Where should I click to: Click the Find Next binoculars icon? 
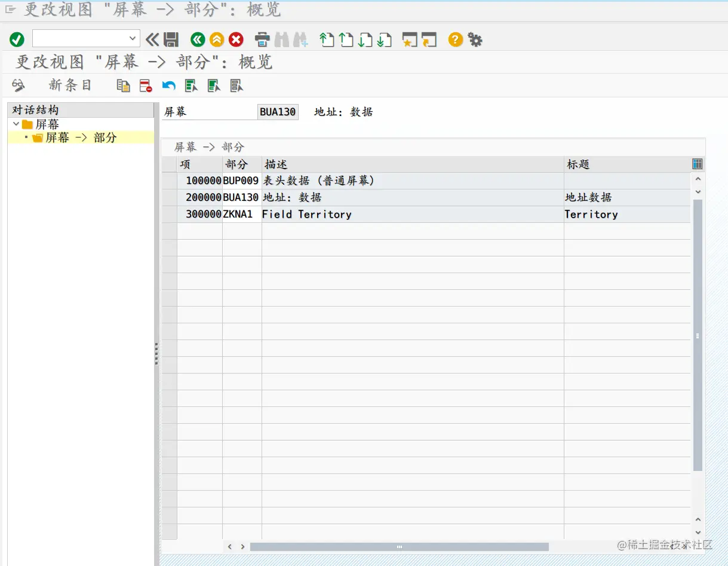coord(300,40)
